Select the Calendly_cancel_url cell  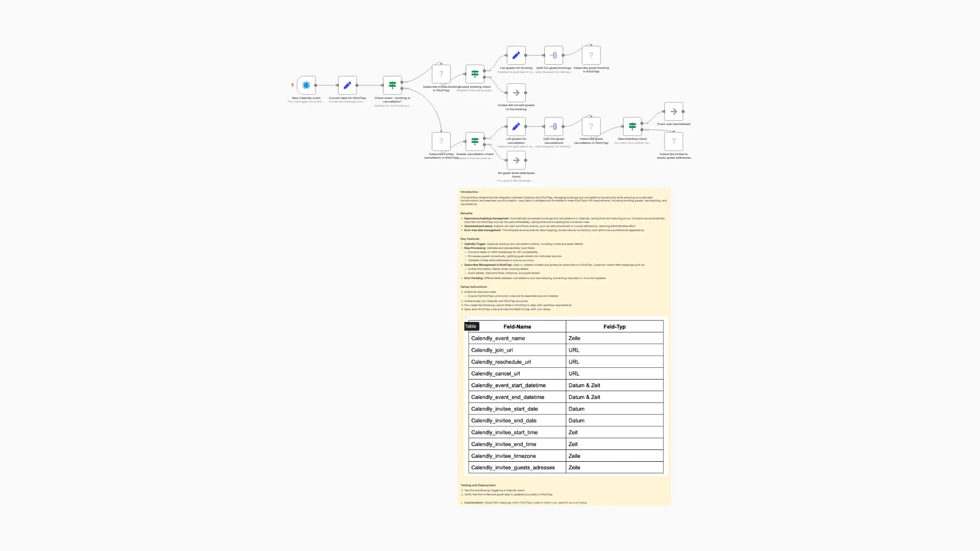coord(517,373)
